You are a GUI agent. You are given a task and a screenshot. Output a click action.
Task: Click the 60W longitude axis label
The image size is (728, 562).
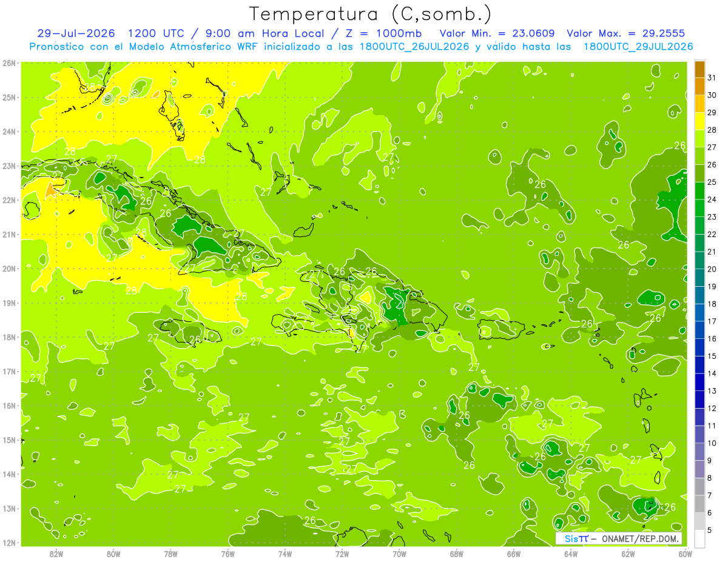coord(685,554)
